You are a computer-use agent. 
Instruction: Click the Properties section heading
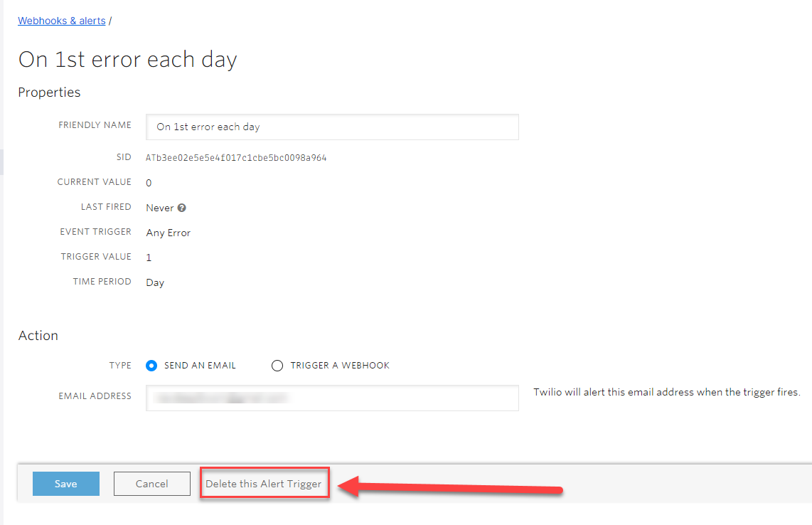tap(49, 92)
